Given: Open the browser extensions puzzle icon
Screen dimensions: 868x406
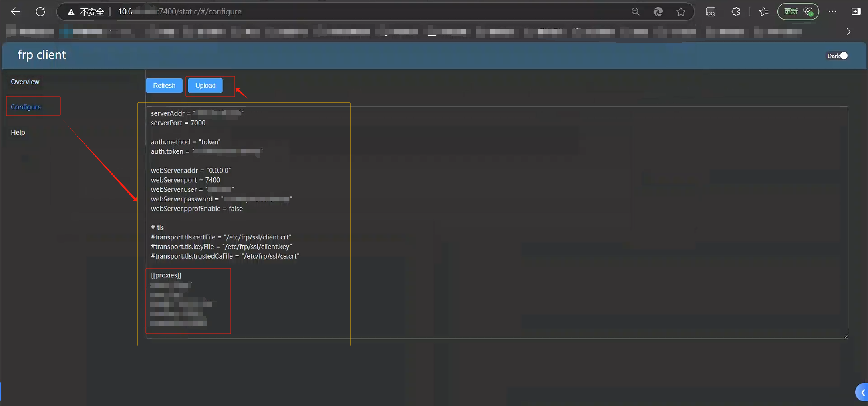Looking at the screenshot, I should pos(735,12).
